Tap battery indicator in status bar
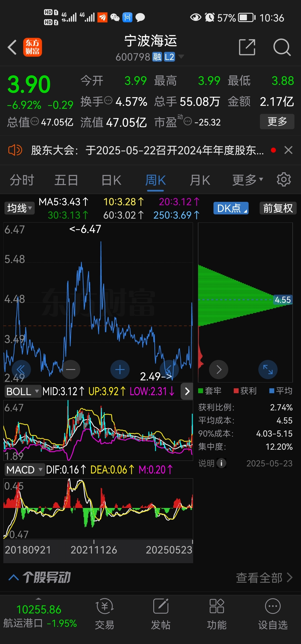The image size is (301, 644). point(247,18)
